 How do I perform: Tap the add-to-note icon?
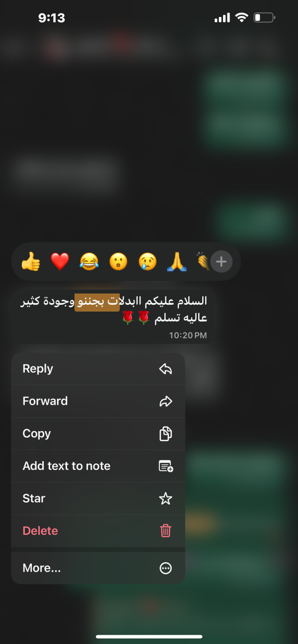(165, 466)
